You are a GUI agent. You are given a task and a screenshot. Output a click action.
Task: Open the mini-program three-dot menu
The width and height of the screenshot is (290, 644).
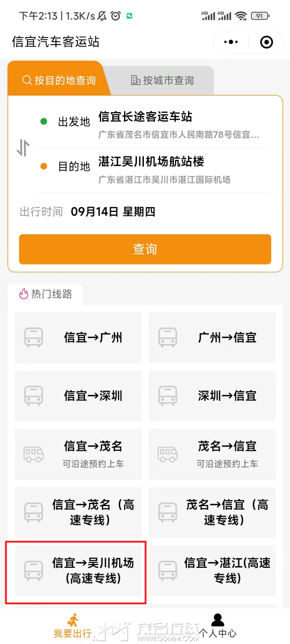(x=231, y=42)
